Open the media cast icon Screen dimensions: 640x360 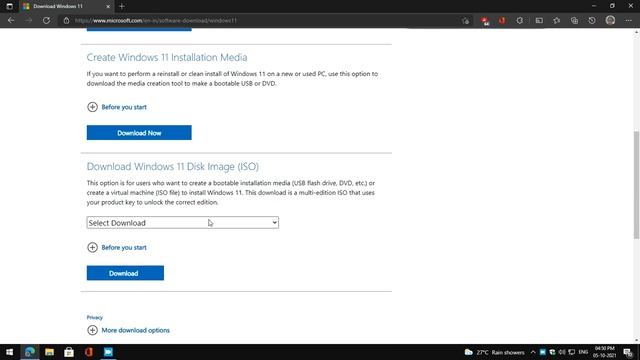coord(539,20)
